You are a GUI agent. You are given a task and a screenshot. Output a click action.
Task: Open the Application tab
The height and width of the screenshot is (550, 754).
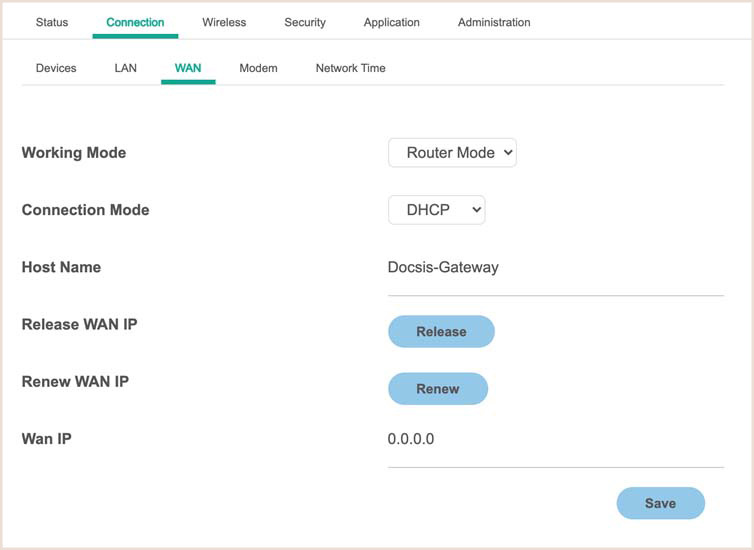tap(392, 22)
